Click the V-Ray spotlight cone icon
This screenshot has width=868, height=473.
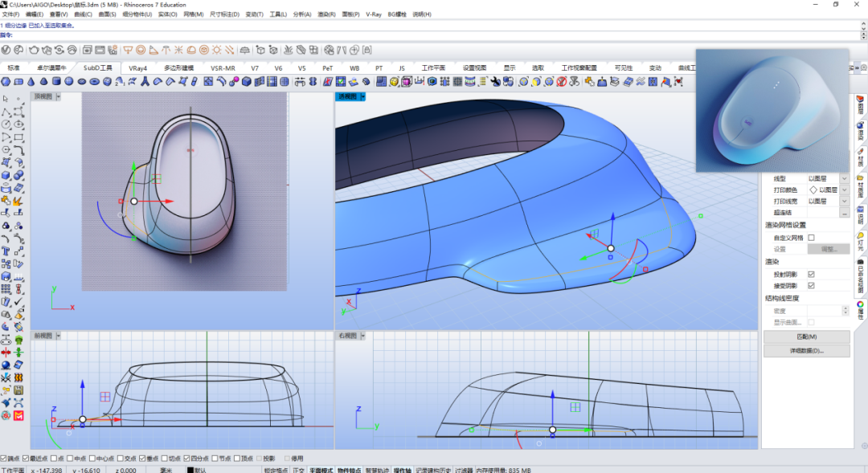(x=154, y=50)
